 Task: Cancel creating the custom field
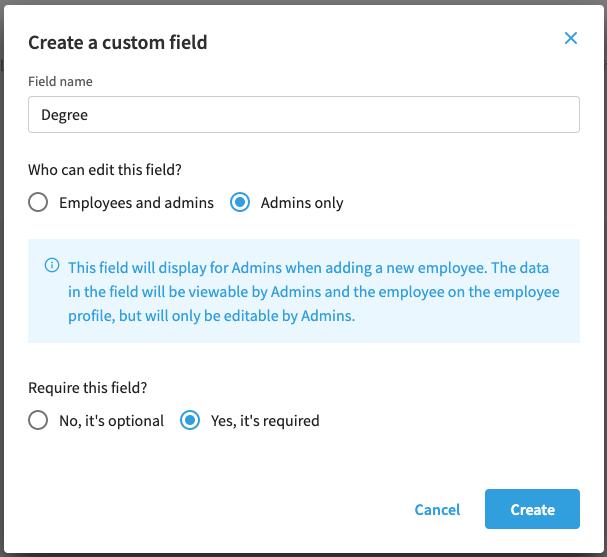point(437,509)
